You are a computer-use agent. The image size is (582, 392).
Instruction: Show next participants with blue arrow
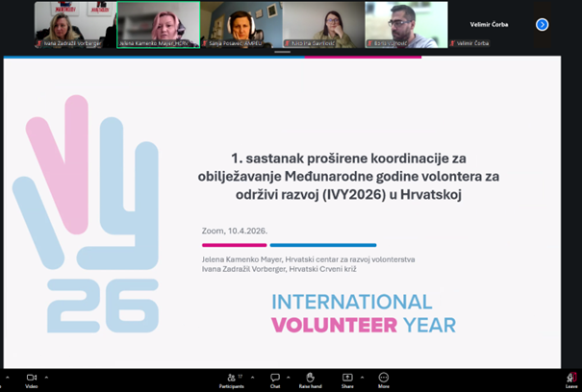[x=542, y=24]
